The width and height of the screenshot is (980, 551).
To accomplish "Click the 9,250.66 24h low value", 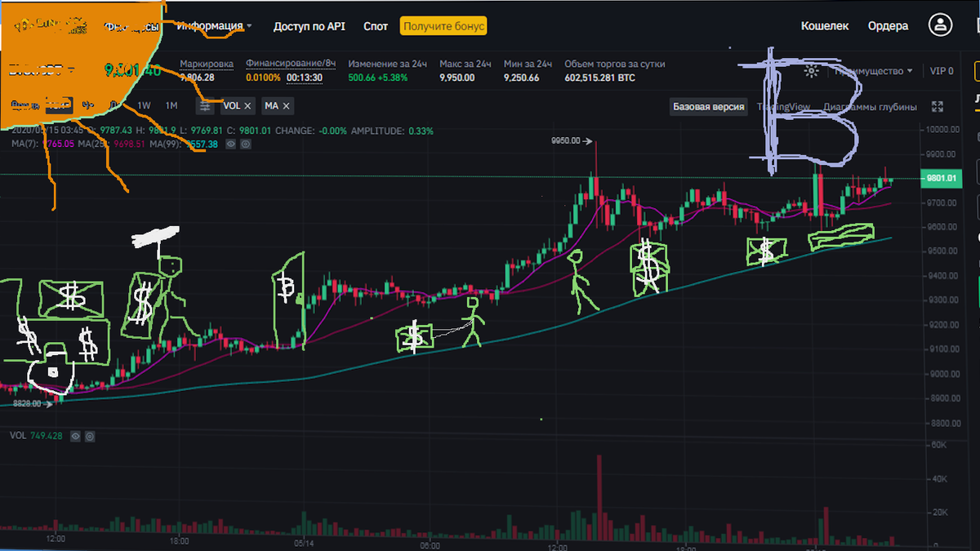I will 521,78.
